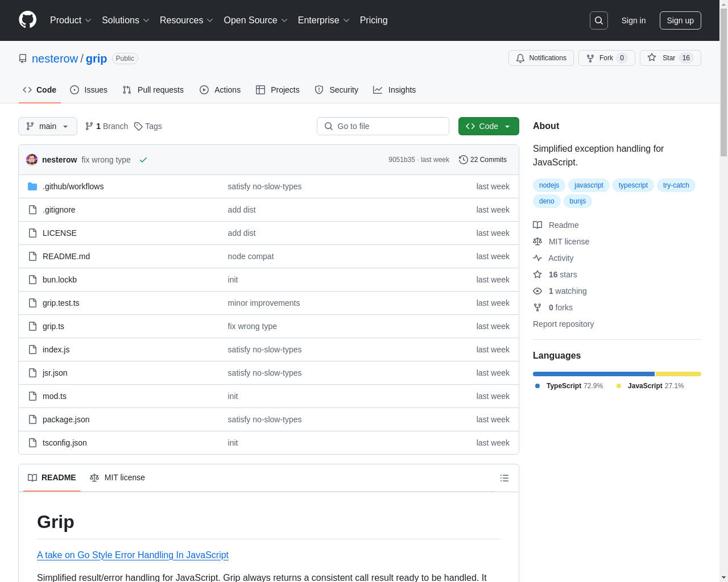Click the notifications bell icon
The height and width of the screenshot is (582, 728).
tap(520, 58)
